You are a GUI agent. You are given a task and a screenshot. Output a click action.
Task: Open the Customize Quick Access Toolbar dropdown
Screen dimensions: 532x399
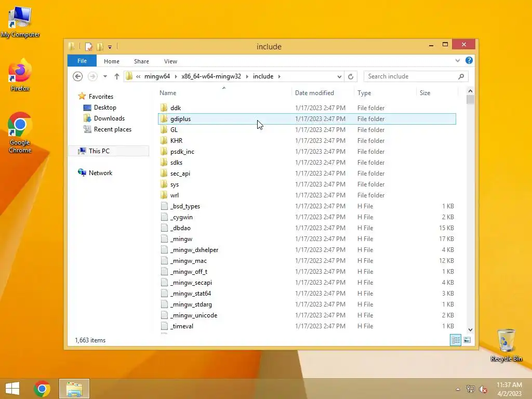(x=110, y=47)
